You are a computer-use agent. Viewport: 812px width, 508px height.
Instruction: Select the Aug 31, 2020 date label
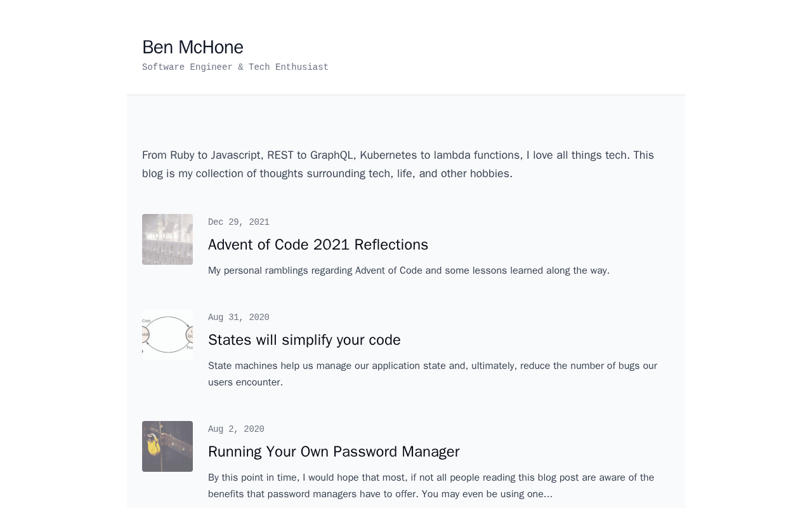click(x=239, y=317)
